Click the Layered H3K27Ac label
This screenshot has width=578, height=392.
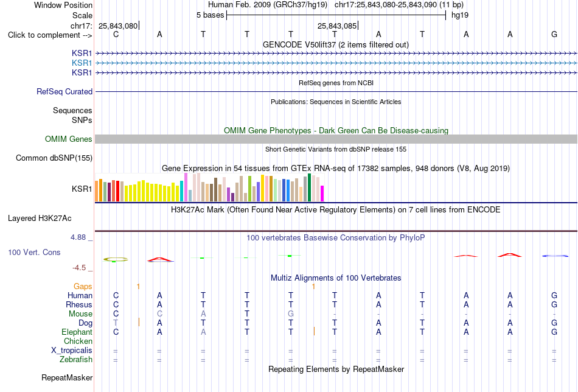[x=40, y=219]
